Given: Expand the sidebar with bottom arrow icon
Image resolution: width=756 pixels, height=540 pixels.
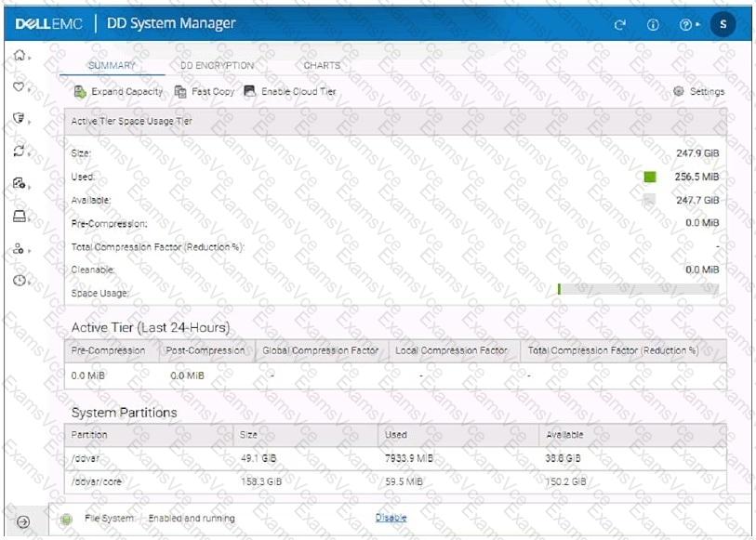Looking at the screenshot, I should (23, 521).
